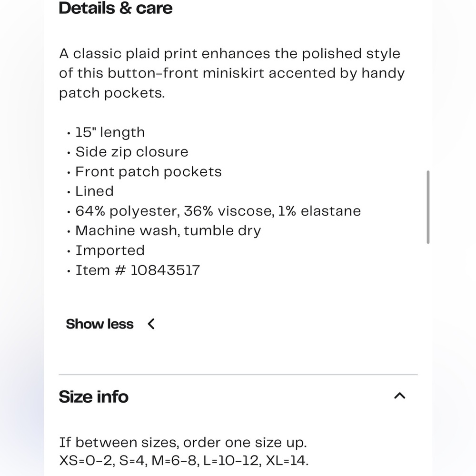The width and height of the screenshot is (476, 476).
Task: Click the 'If between sizes' advice text
Action: 183,442
